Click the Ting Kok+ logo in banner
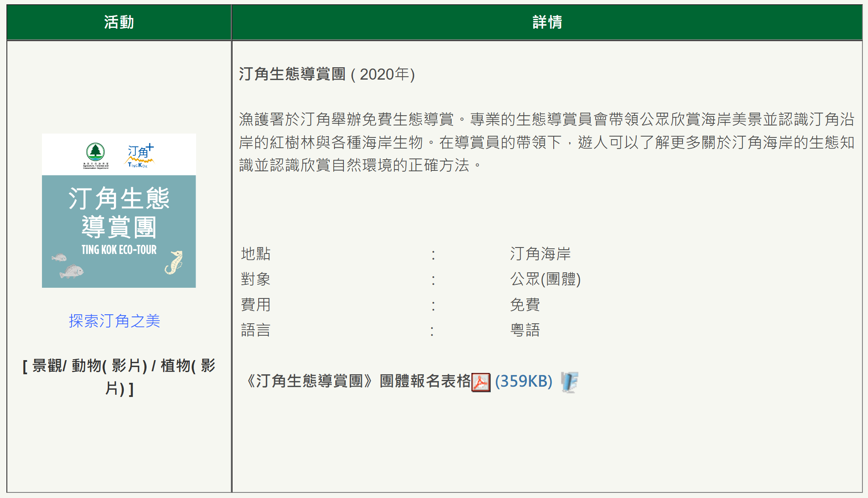Image resolution: width=868 pixels, height=498 pixels. [140, 156]
